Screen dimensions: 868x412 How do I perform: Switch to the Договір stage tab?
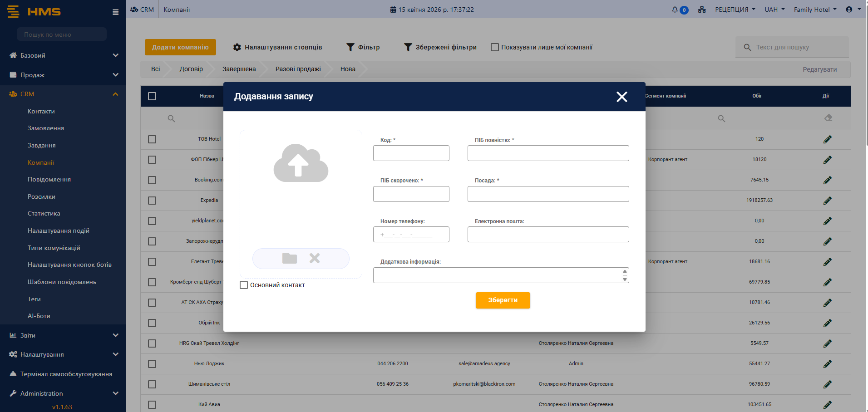tap(191, 69)
